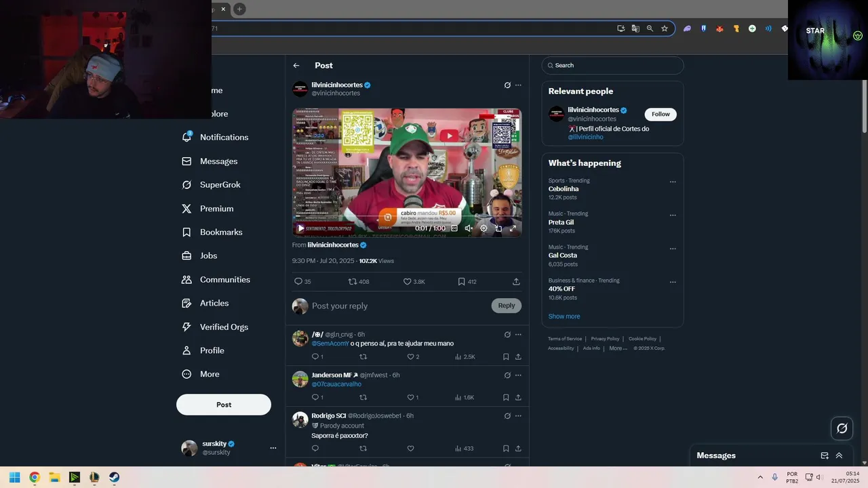The image size is (868, 488).
Task: Toggle captions on the video
Action: point(454,228)
